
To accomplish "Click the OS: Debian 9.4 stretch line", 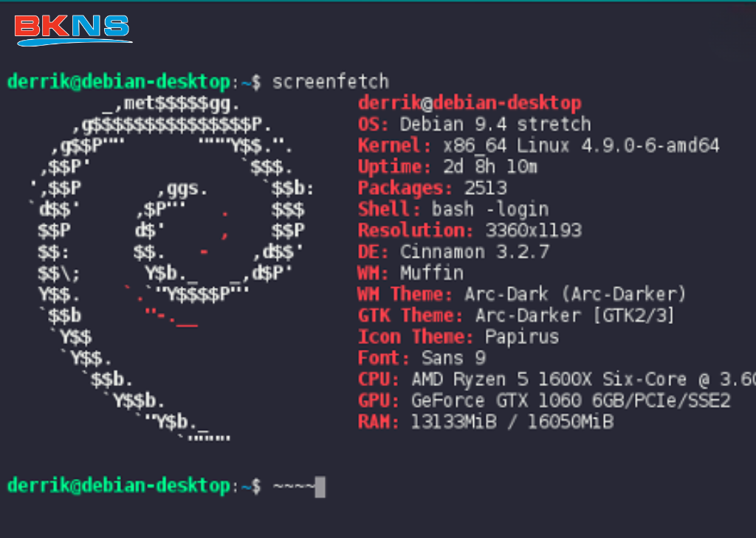I will (474, 124).
